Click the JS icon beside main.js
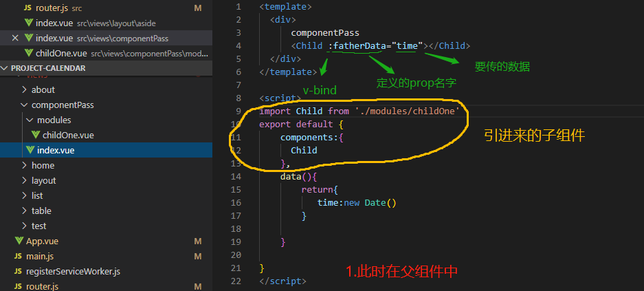 coord(18,256)
